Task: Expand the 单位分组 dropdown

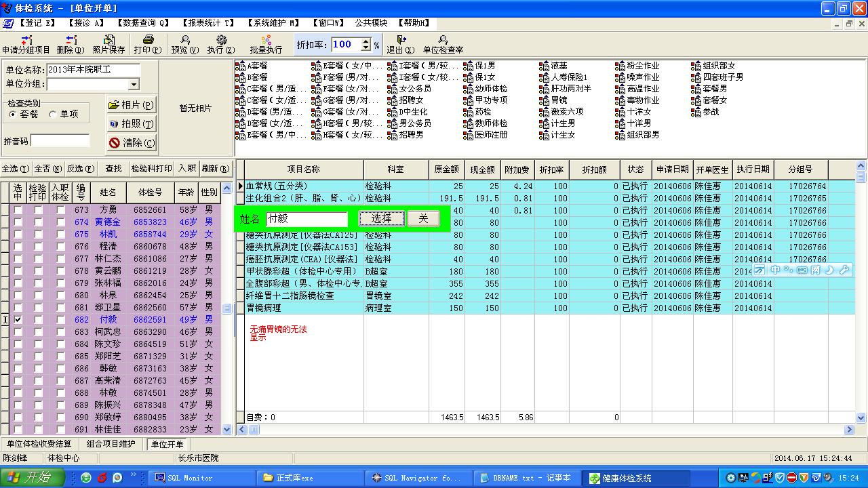Action: pyautogui.click(x=134, y=85)
